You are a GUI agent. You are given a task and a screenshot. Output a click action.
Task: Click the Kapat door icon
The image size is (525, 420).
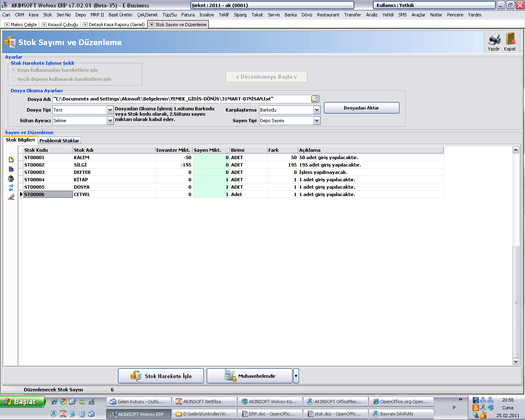pyautogui.click(x=510, y=39)
